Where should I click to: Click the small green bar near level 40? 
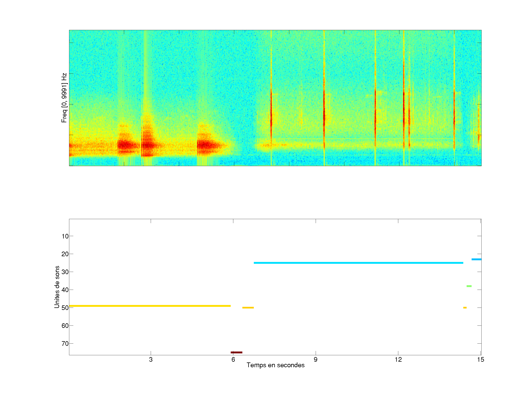point(469,286)
